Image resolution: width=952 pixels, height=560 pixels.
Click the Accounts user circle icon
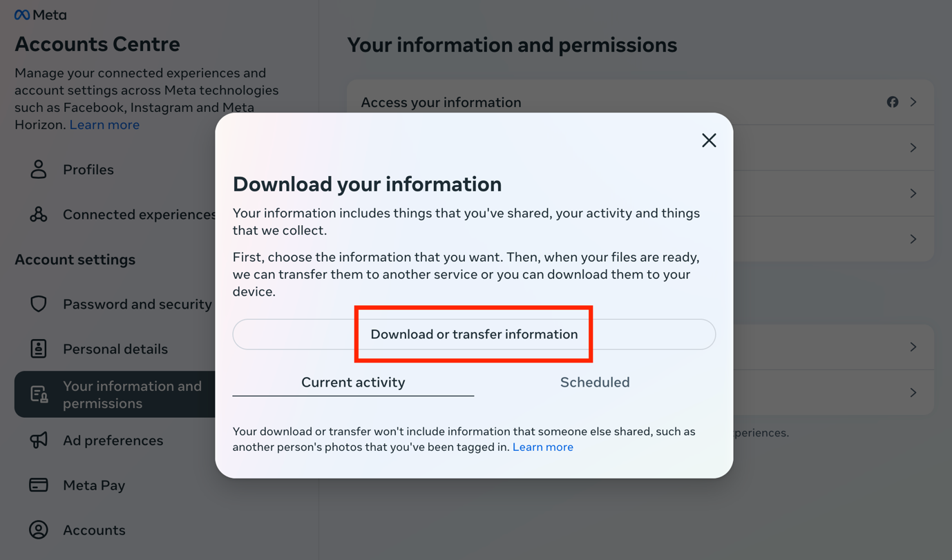coord(39,530)
